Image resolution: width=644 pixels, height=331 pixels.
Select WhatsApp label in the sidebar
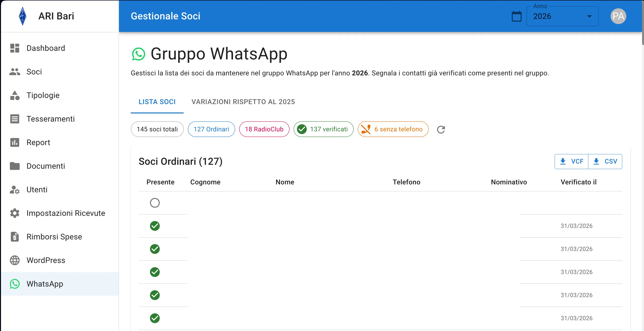[x=45, y=284]
